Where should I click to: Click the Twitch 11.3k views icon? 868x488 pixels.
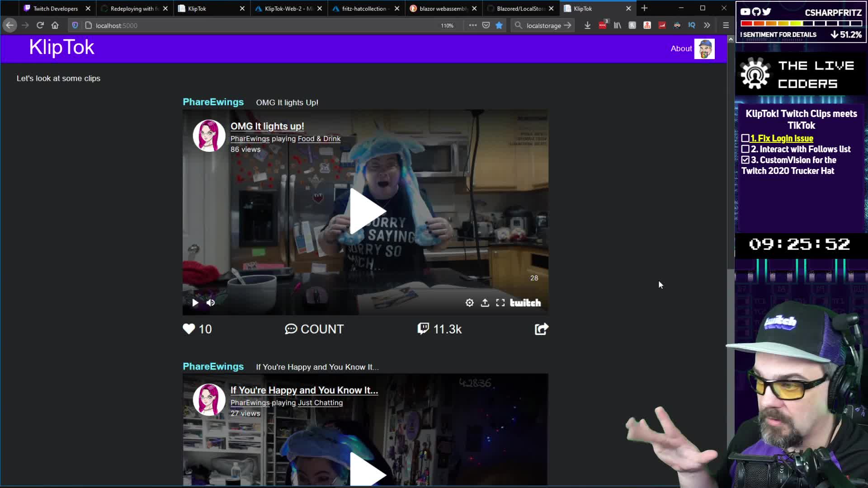(x=423, y=328)
